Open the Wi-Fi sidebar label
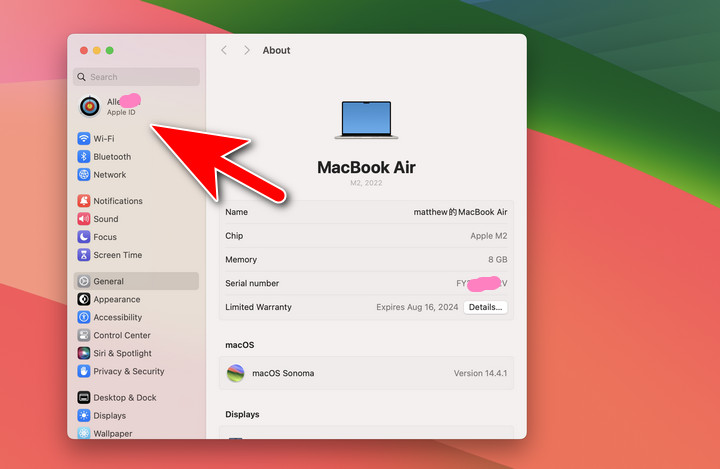Screen dimensions: 720x469 pos(104,138)
